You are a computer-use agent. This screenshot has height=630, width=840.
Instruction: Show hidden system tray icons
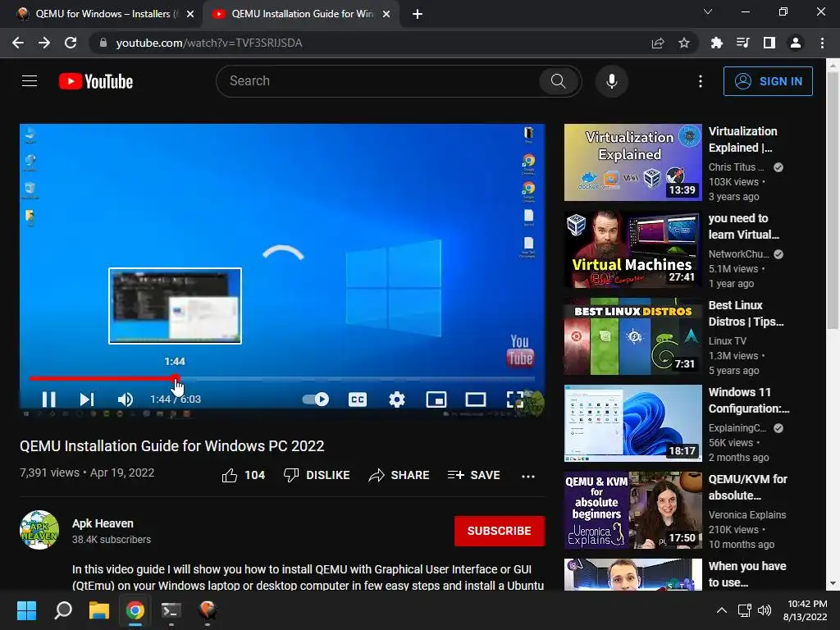click(x=722, y=610)
